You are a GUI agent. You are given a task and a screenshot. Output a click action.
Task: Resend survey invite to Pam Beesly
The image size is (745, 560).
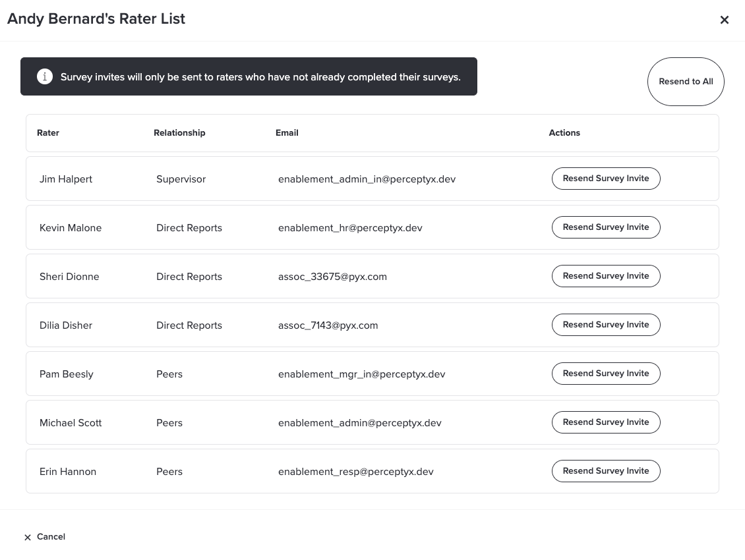[x=606, y=374]
